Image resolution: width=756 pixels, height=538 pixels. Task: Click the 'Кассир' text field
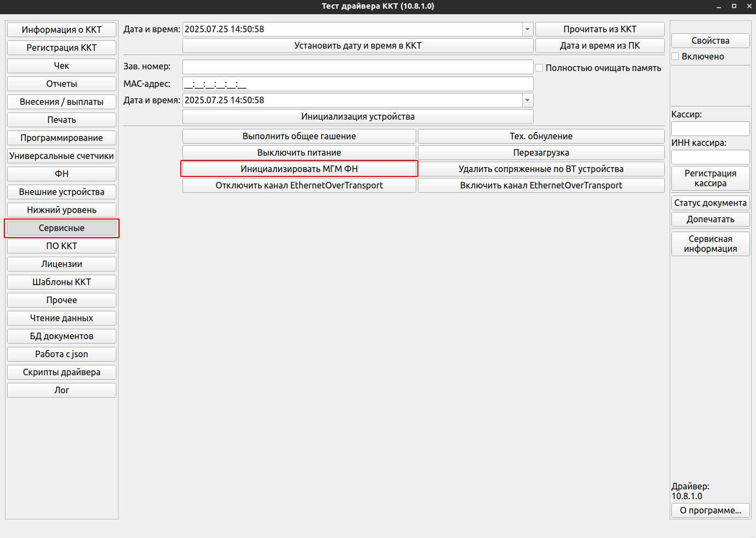point(710,129)
